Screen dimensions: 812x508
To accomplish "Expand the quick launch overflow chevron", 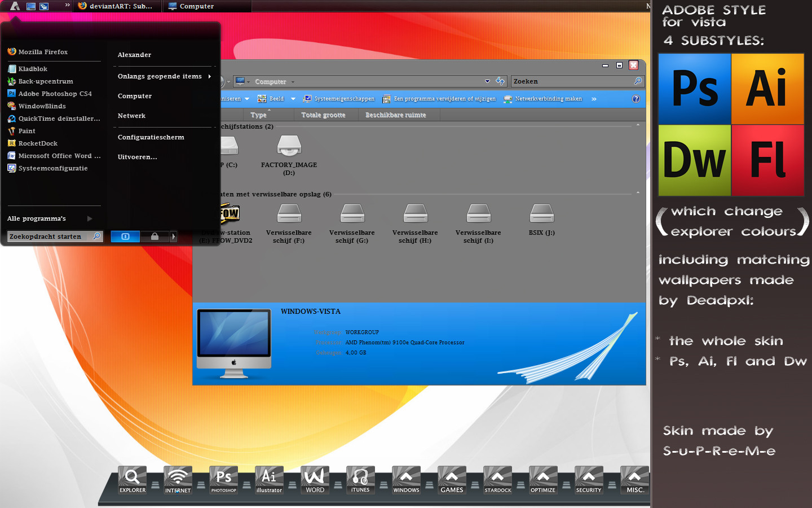I will click(67, 5).
